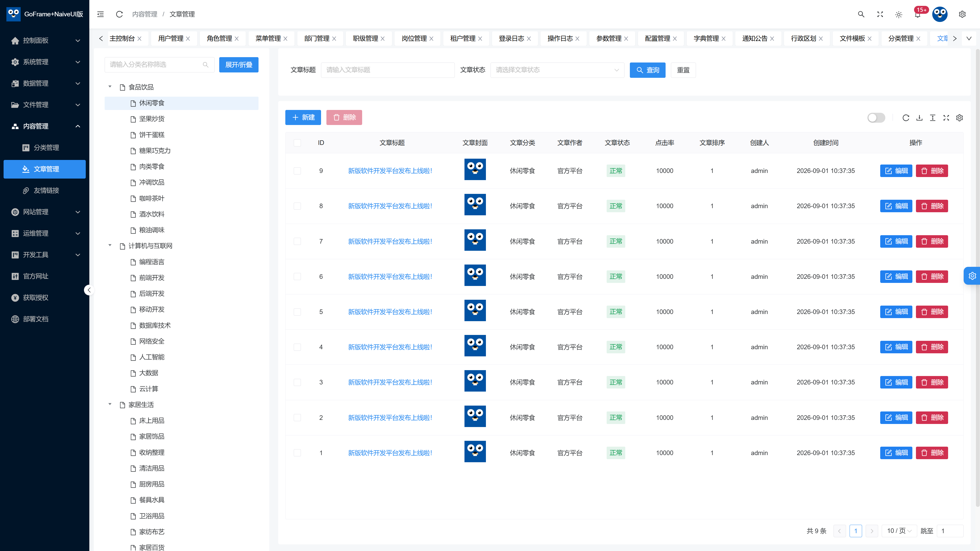The width and height of the screenshot is (980, 551).
Task: Collapse the sidebar menu with the hamburger icon
Action: click(x=101, y=14)
